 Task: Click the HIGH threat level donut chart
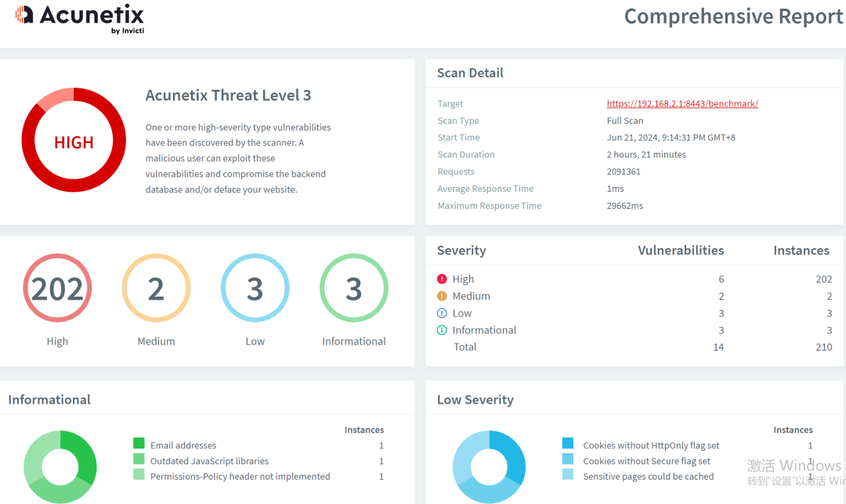click(74, 140)
